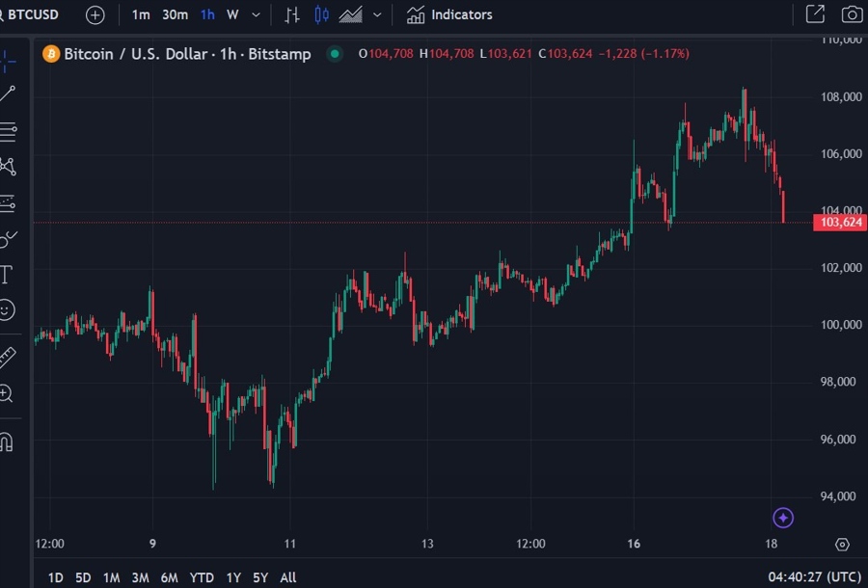This screenshot has width=868, height=588.
Task: Set date range to 1M
Action: [111, 577]
